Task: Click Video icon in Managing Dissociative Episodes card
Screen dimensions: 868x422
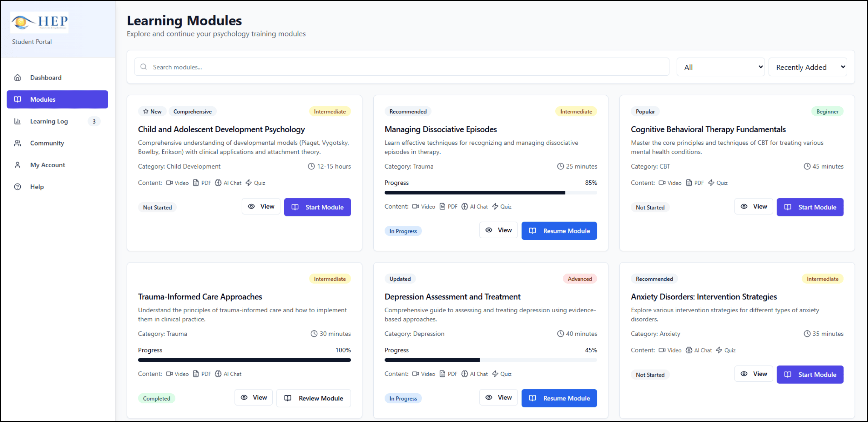Action: [416, 206]
